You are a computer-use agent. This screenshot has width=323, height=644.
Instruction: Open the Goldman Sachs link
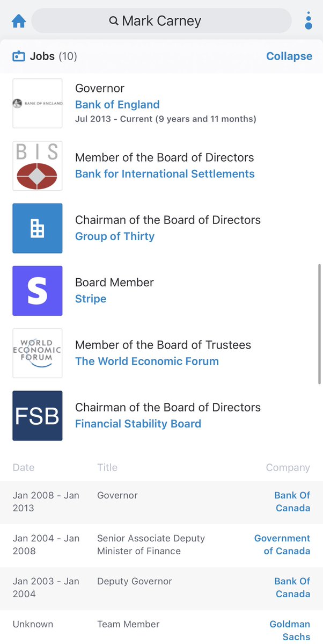[290, 631]
